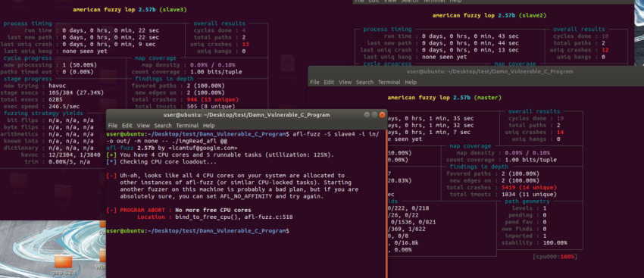The height and width of the screenshot is (278, 644).
Task: Open Help menu in master terminal window
Action: 411,82
